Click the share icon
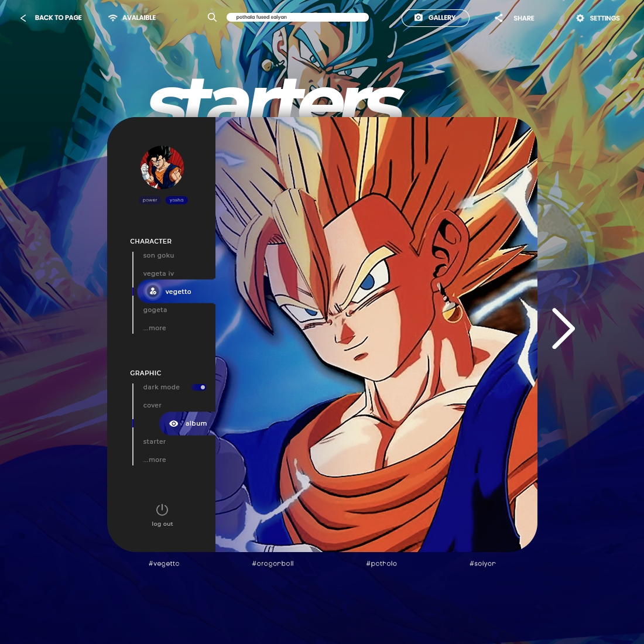The width and height of the screenshot is (644, 644). (x=499, y=18)
